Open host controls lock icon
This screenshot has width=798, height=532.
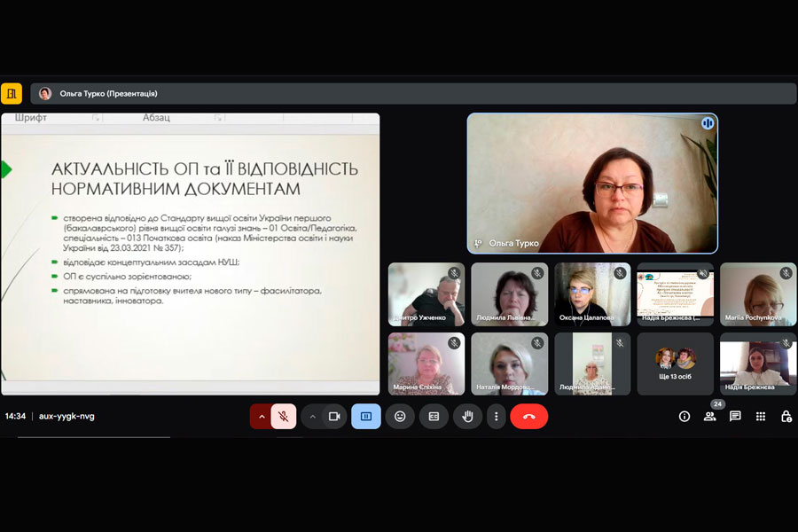[786, 417]
